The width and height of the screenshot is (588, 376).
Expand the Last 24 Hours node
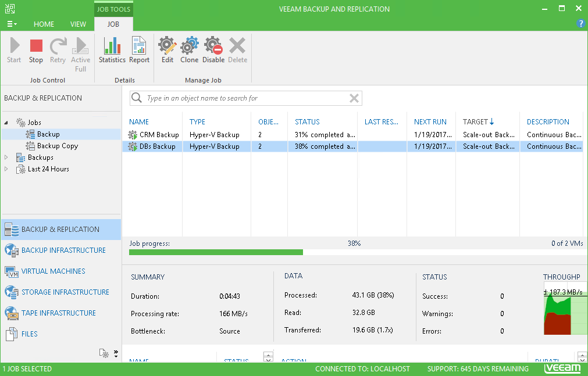(6, 169)
